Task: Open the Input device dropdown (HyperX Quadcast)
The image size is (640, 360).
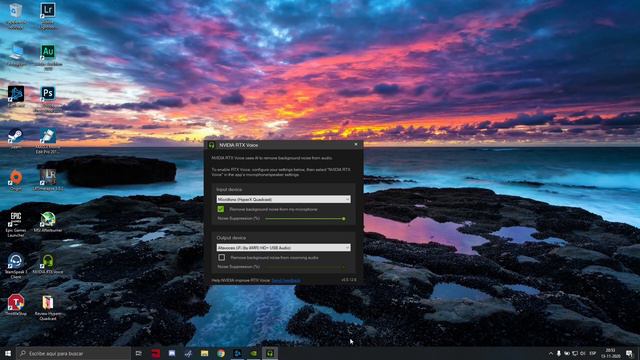Action: coord(283,199)
